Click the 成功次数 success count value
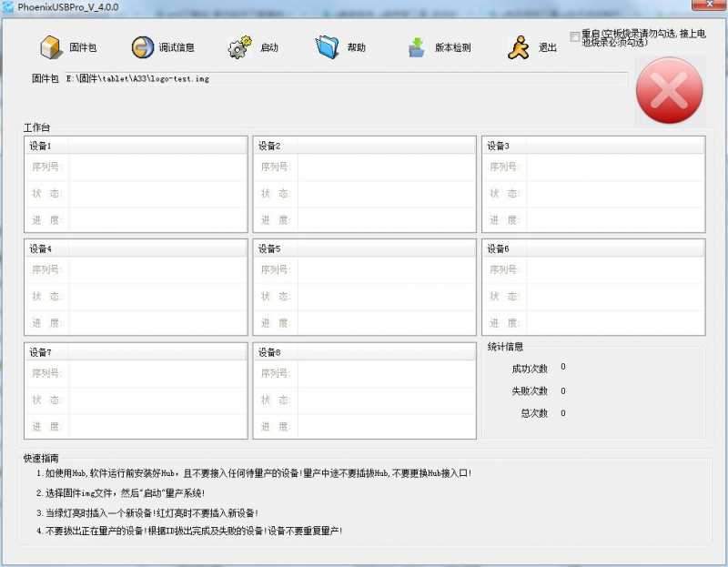Image resolution: width=728 pixels, height=567 pixels. pyautogui.click(x=563, y=368)
